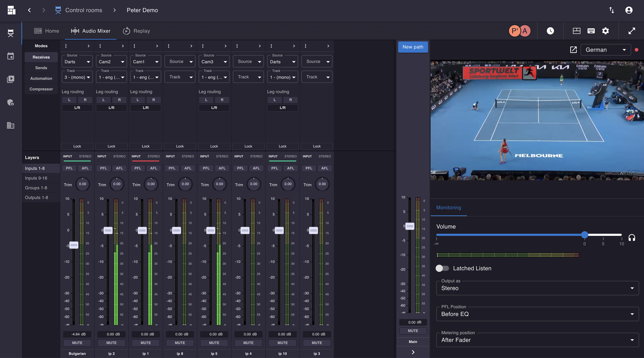Image resolution: width=644 pixels, height=358 pixels.
Task: Open control rooms sidebar icon
Action: point(11,33)
